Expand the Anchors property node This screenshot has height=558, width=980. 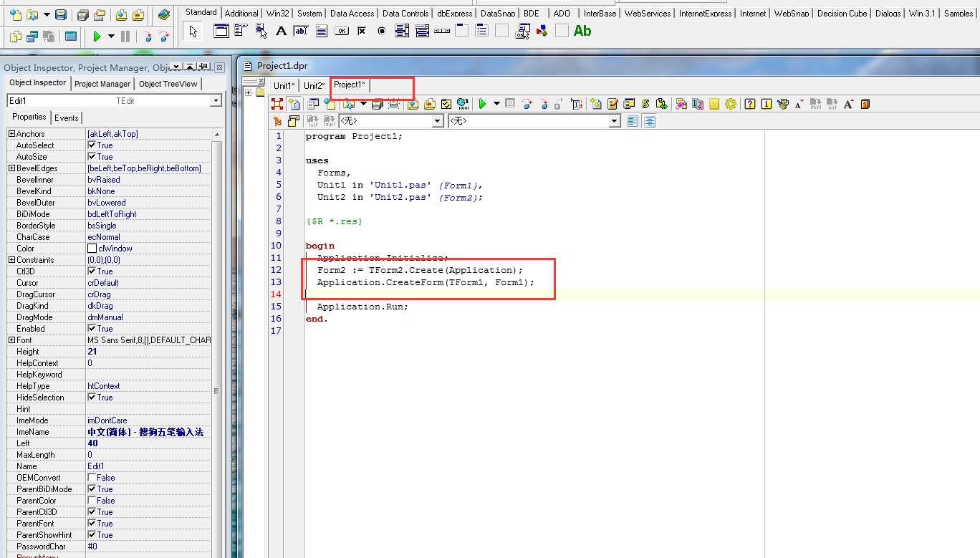point(11,134)
